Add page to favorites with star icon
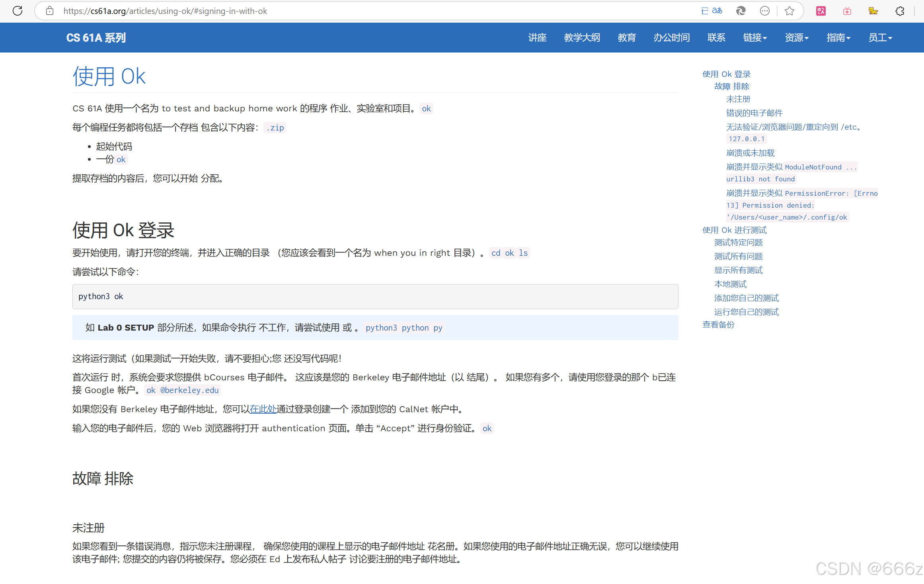924x584 pixels. tap(789, 11)
